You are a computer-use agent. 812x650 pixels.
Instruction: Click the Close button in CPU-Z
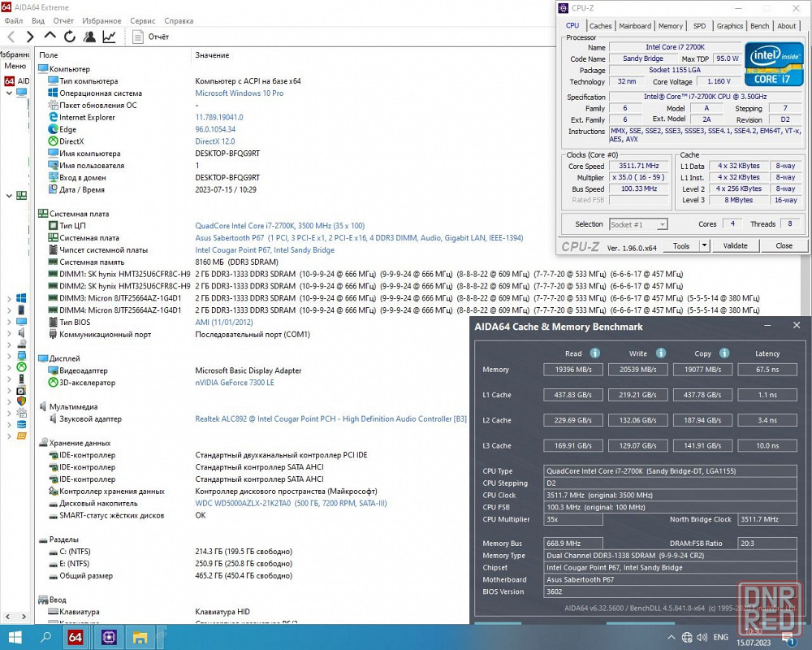(784, 245)
